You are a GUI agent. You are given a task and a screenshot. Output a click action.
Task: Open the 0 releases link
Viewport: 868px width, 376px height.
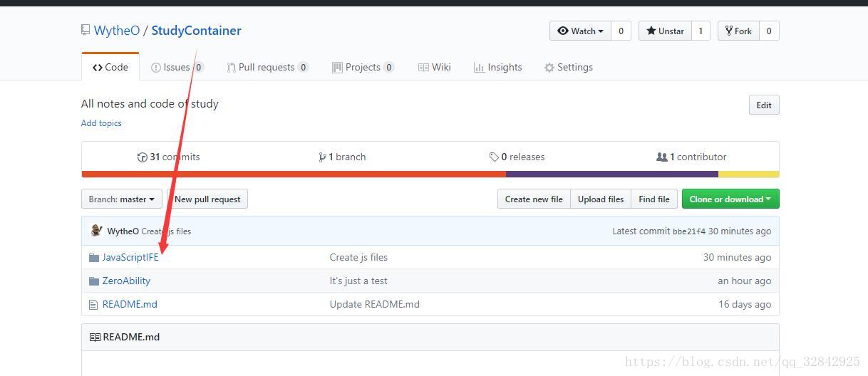[517, 157]
